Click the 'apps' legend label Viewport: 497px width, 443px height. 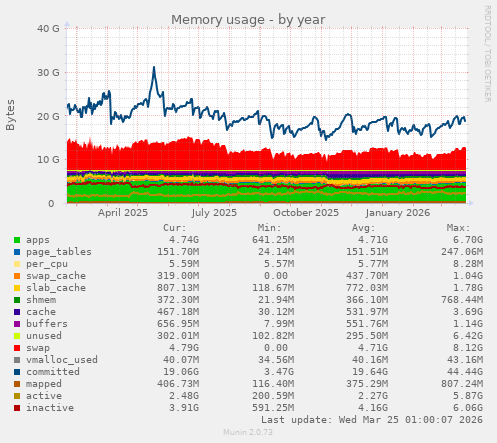click(x=38, y=240)
